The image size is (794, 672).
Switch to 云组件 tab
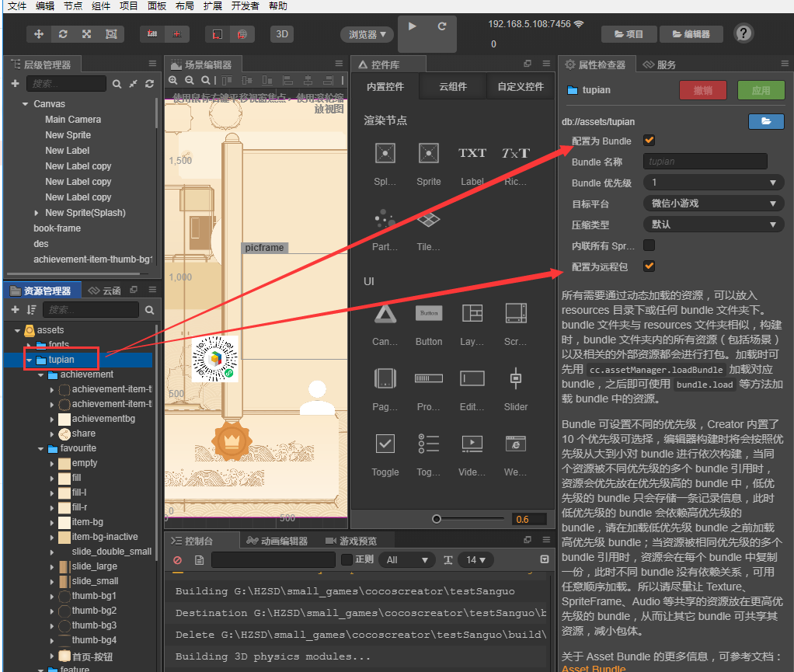453,86
